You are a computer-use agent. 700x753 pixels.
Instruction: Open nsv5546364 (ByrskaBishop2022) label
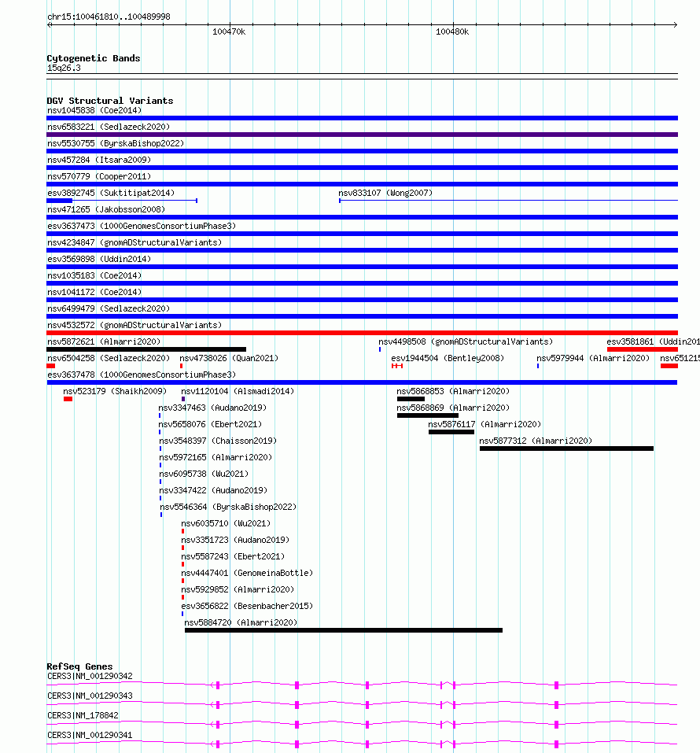[x=228, y=508]
